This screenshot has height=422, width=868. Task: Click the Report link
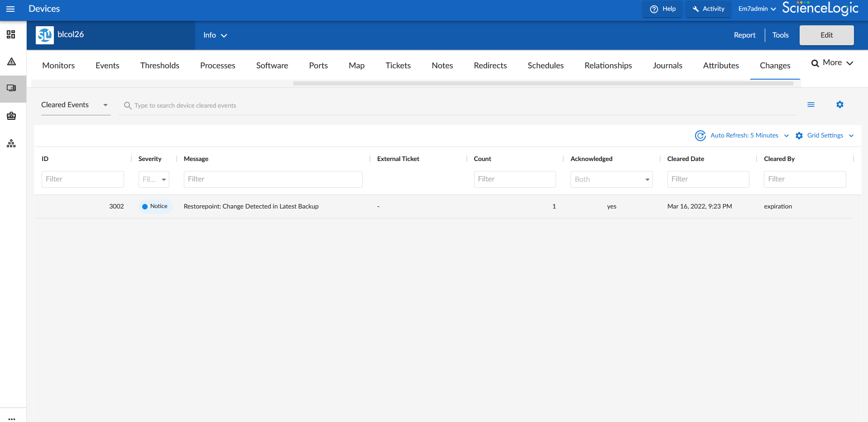pos(744,35)
